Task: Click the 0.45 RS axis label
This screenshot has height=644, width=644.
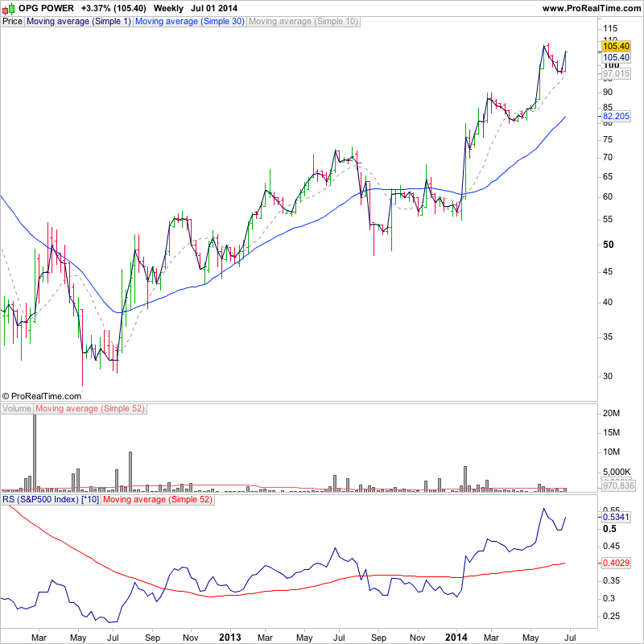Action: point(610,547)
